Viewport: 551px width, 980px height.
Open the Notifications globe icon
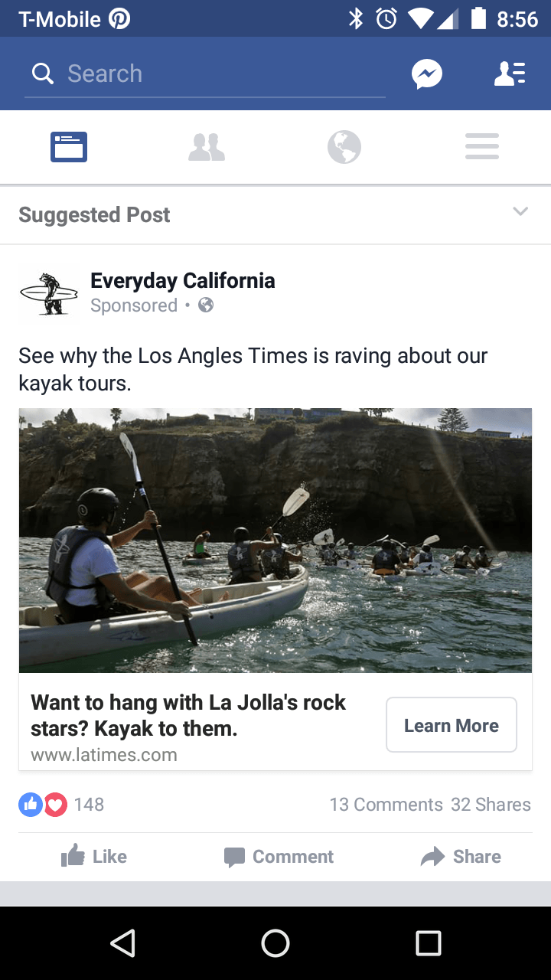coord(344,146)
